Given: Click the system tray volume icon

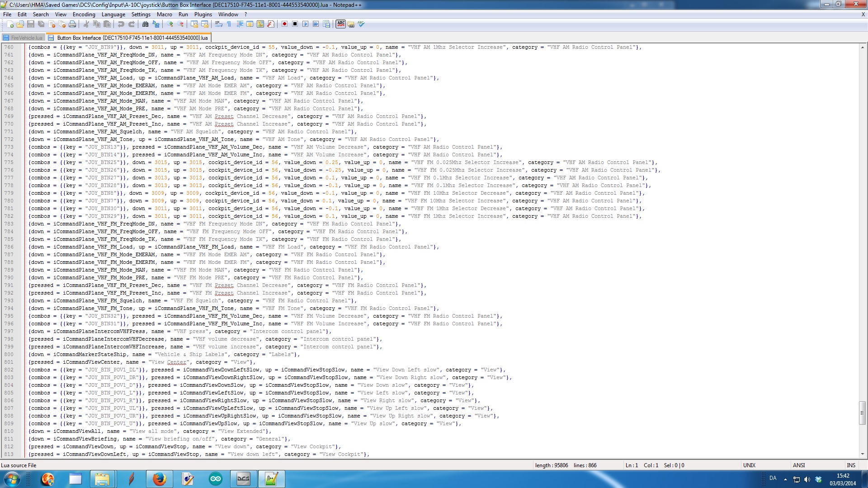Looking at the screenshot, I should click(807, 479).
